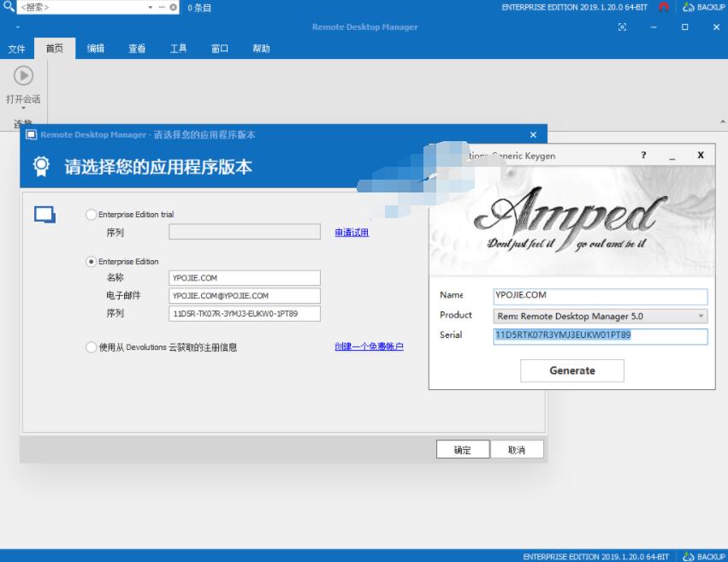Open the search options ellipsis button
Image resolution: width=728 pixels, height=562 pixels.
click(162, 7)
